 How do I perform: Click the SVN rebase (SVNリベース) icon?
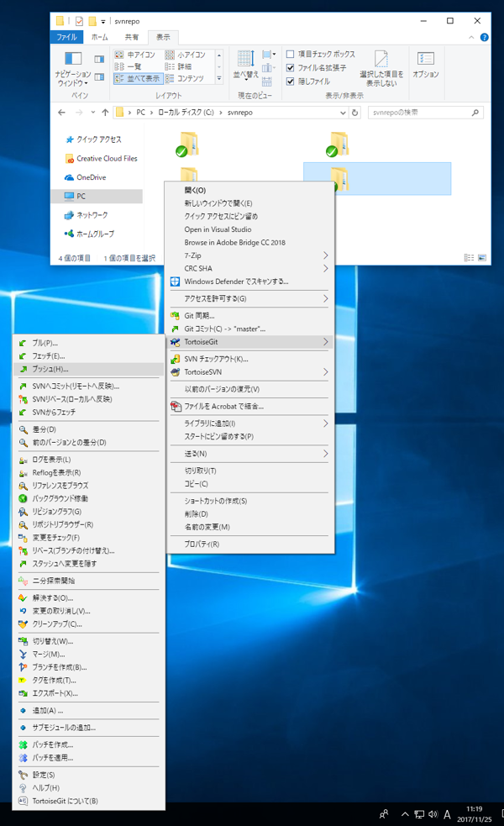23,399
